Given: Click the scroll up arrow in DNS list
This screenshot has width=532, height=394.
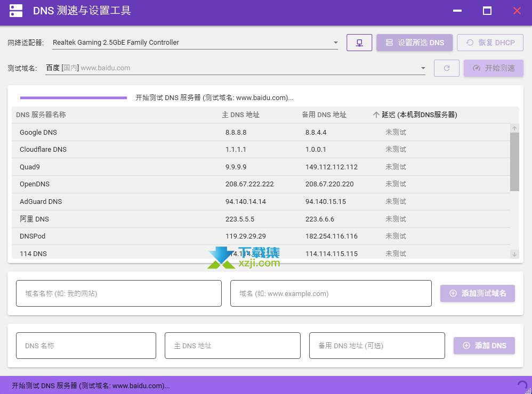Looking at the screenshot, I should click(x=514, y=128).
